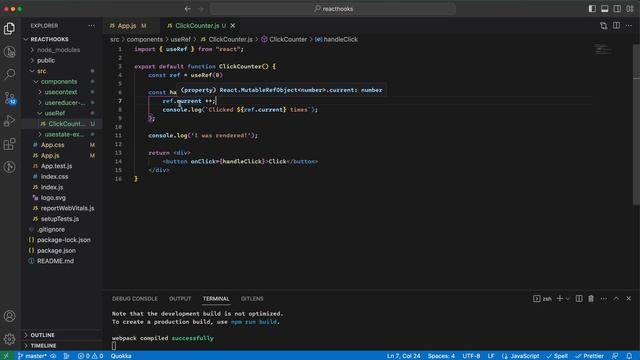This screenshot has width=640, height=360.
Task: Toggle primary side bar layout icon
Action: click(x=592, y=9)
